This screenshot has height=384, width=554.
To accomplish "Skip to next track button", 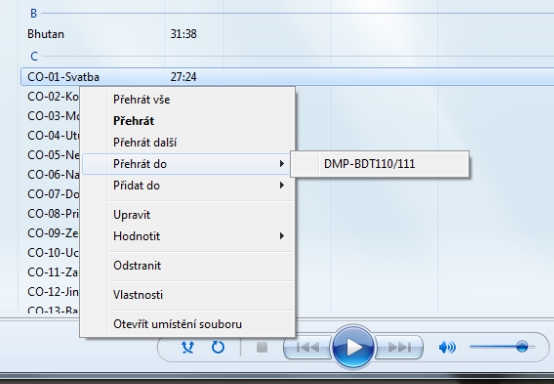I will coord(399,348).
